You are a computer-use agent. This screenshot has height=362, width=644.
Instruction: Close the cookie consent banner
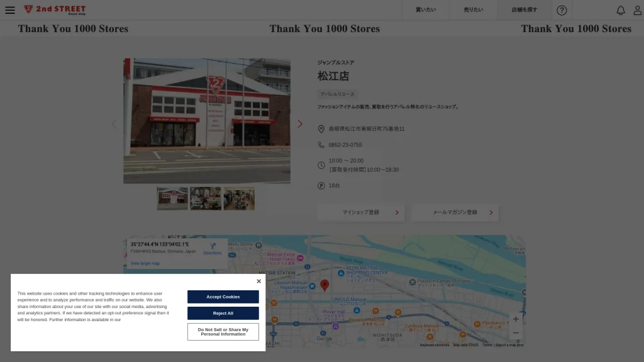click(258, 281)
